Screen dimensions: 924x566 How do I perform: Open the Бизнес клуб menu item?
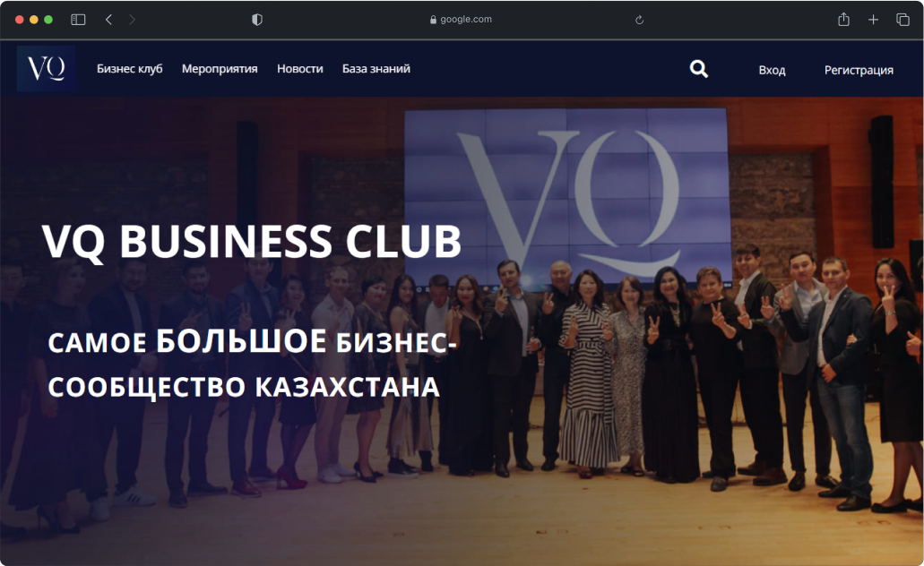point(130,69)
